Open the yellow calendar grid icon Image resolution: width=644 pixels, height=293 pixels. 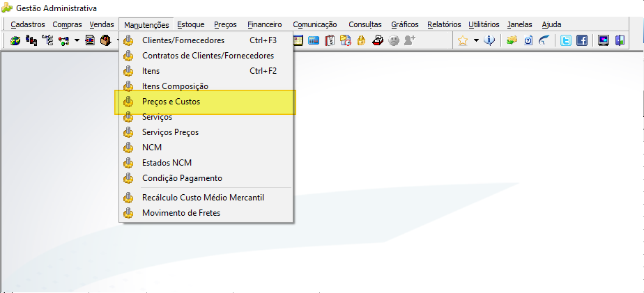298,40
